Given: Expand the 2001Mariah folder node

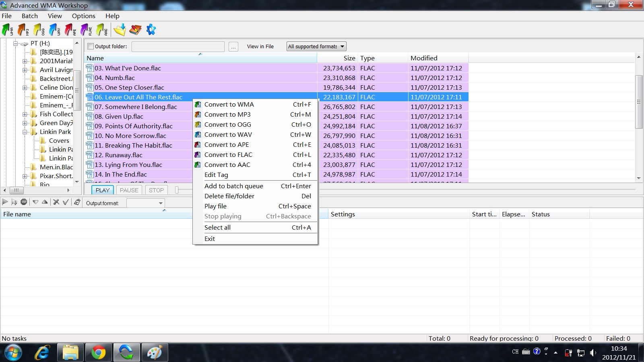Looking at the screenshot, I should (x=25, y=61).
